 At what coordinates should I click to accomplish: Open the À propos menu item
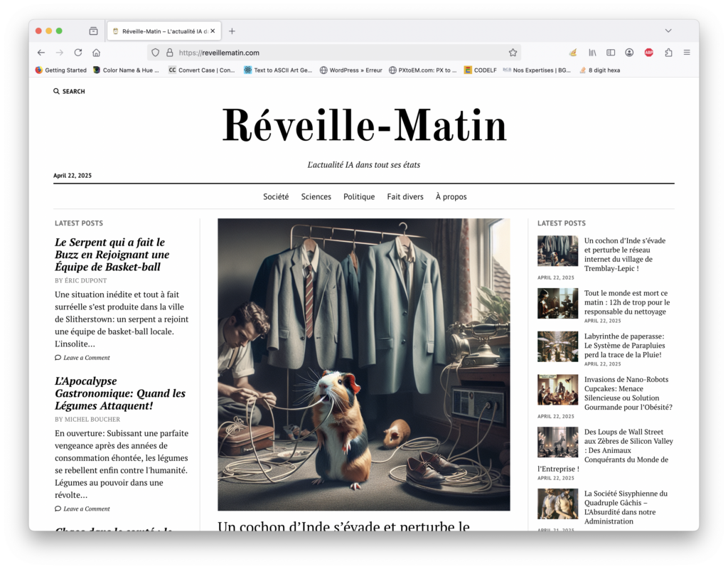click(x=451, y=196)
